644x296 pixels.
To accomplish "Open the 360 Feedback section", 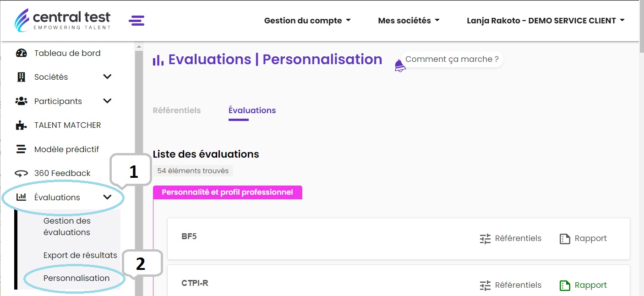I will (62, 173).
